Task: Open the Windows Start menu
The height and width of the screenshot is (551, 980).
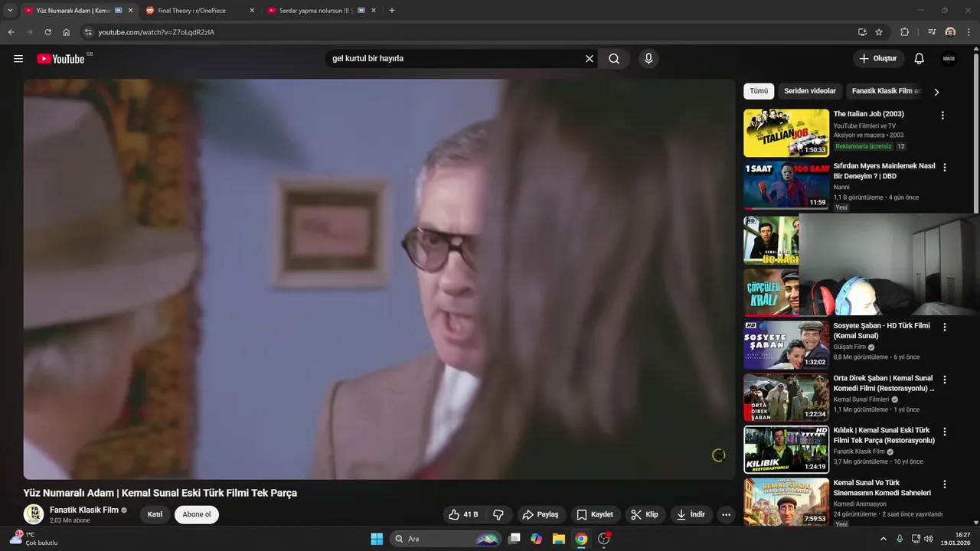Action: point(377,539)
